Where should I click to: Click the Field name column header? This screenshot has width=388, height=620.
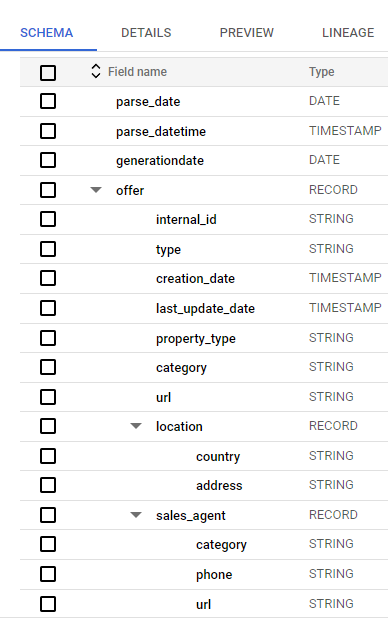tap(137, 72)
